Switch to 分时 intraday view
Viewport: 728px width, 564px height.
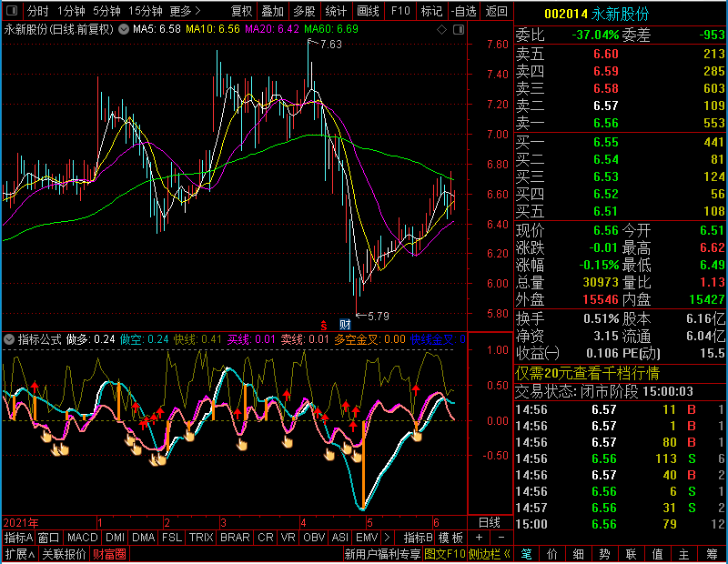37,11
